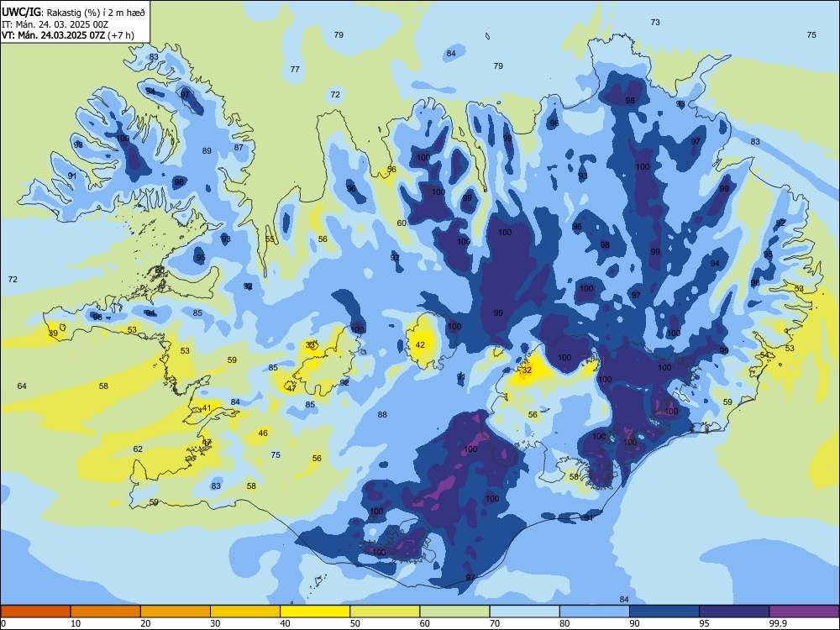Viewport: 840px width, 630px height.
Task: Click the map value '64' off the west coast
Action: pyautogui.click(x=22, y=386)
